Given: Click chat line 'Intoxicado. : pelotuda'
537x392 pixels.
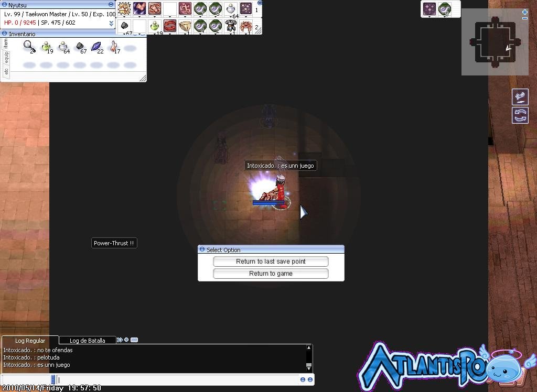Looking at the screenshot, I should 31,357.
